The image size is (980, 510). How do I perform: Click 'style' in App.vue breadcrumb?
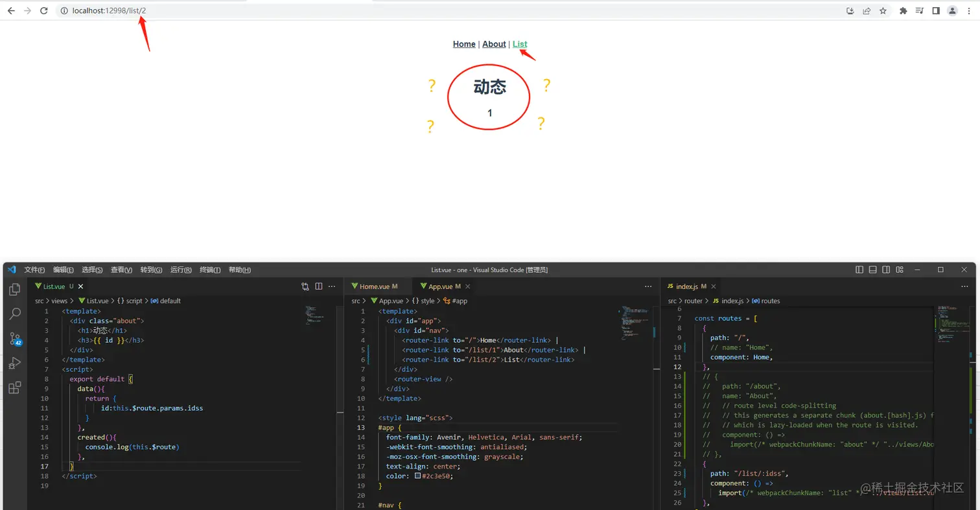click(x=426, y=301)
